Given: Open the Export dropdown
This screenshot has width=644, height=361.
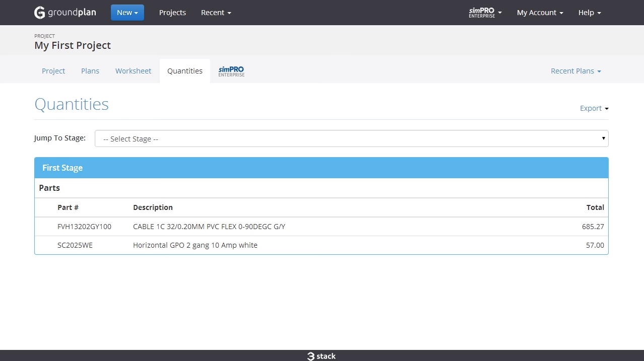Looking at the screenshot, I should coord(594,108).
